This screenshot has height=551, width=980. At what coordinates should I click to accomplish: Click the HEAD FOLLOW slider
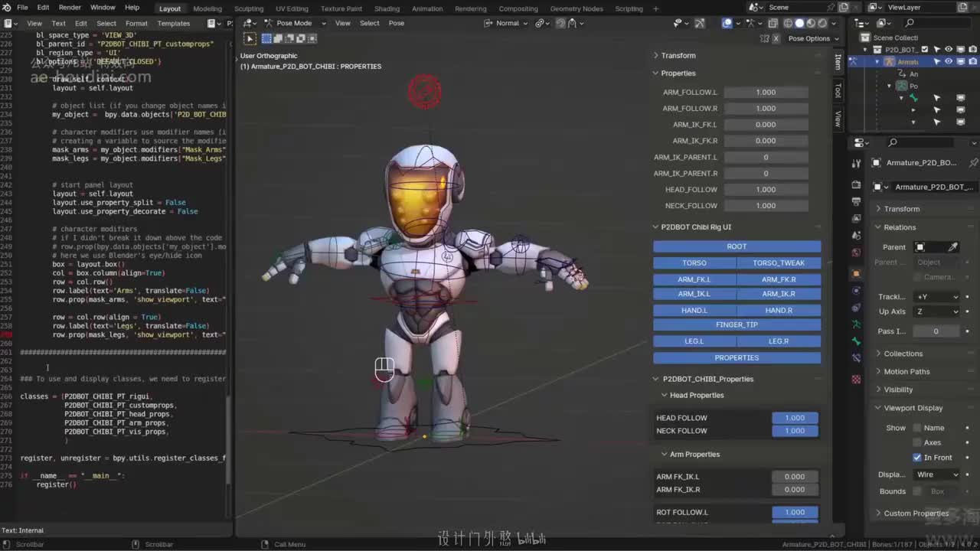795,418
